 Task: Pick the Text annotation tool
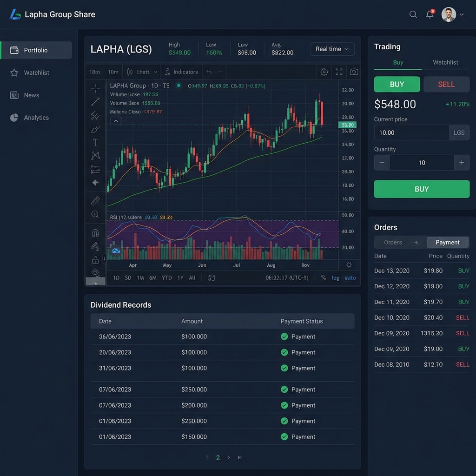[x=95, y=142]
